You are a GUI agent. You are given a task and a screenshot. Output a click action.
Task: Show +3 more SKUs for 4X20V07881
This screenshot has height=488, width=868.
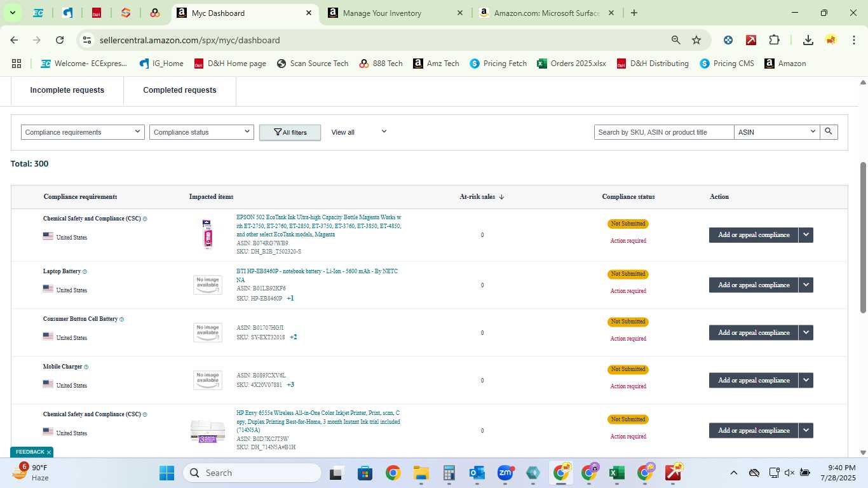(x=290, y=385)
